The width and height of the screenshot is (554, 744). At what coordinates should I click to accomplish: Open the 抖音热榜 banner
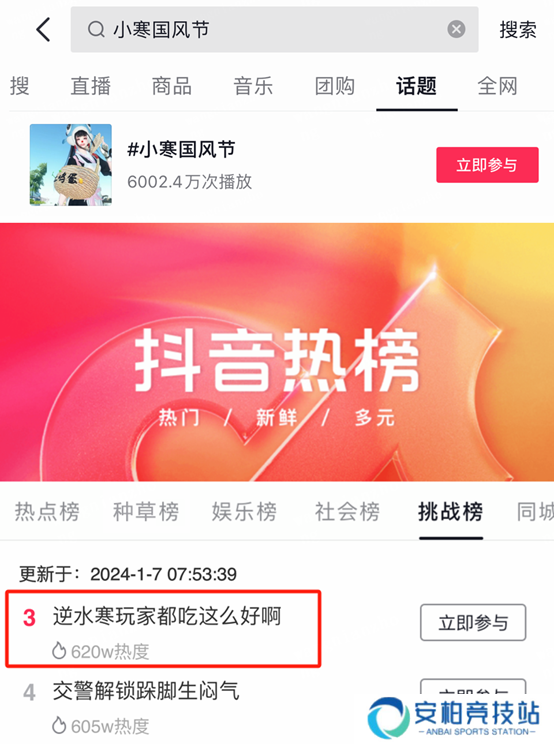pyautogui.click(x=277, y=352)
